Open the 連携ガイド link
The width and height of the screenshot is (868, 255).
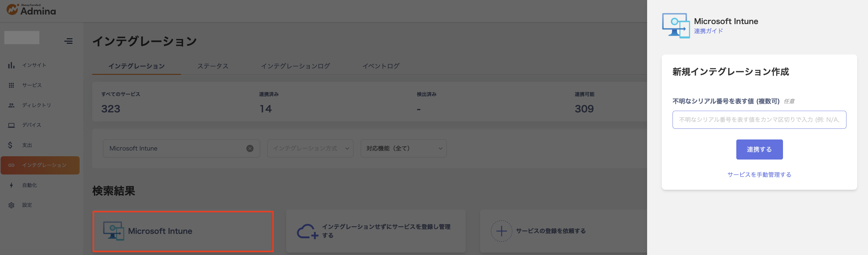pyautogui.click(x=708, y=31)
